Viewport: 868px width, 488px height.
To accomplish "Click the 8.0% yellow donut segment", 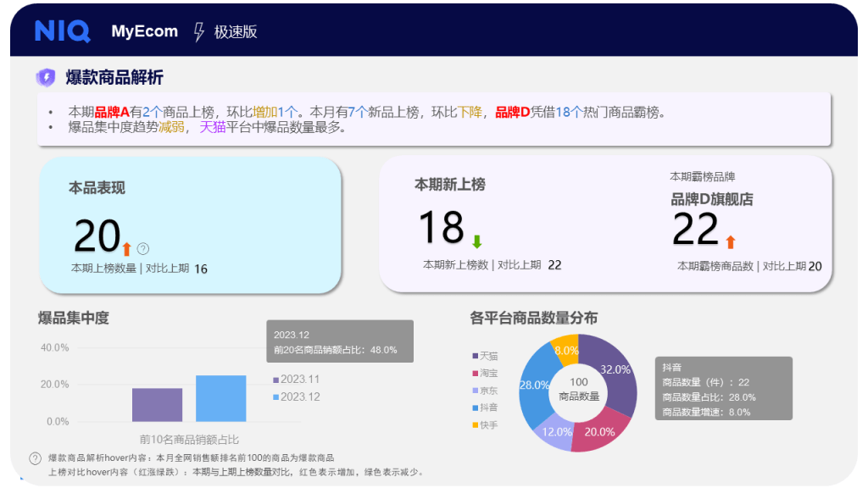I will tap(566, 350).
